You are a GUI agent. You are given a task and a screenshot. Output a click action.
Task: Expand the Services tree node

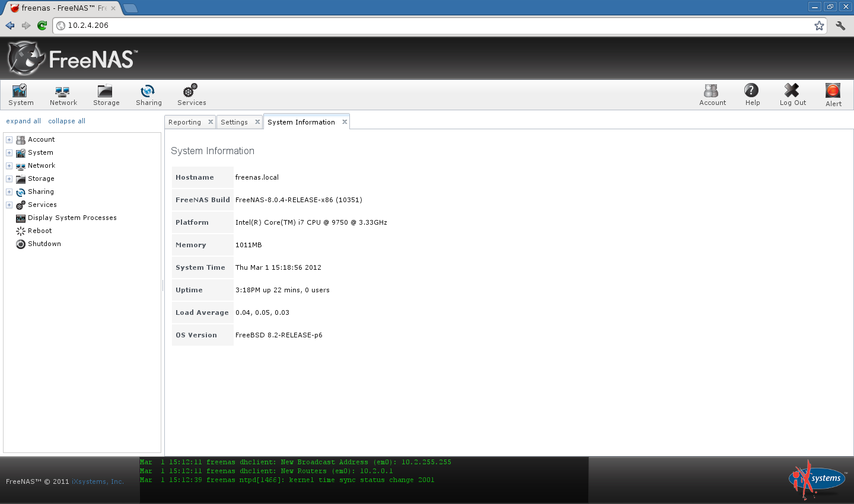9,205
